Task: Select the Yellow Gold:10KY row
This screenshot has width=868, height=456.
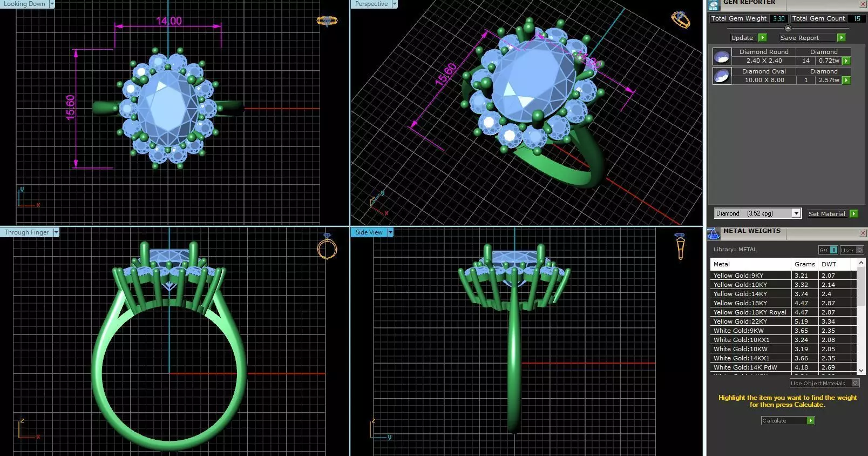Action: click(783, 285)
